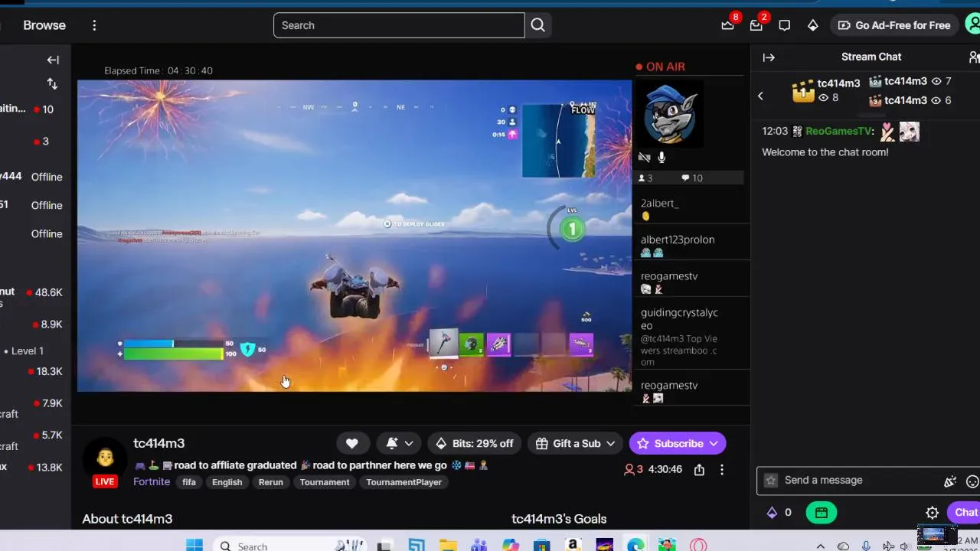Viewport: 980px width, 551px height.
Task: Open Opera browser from taskbar
Action: pyautogui.click(x=698, y=545)
